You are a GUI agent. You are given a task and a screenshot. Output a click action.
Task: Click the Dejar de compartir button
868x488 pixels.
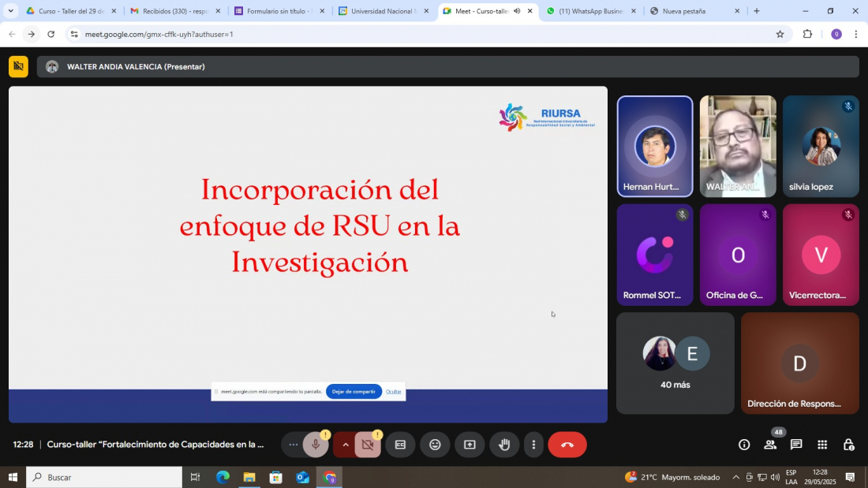pyautogui.click(x=354, y=392)
